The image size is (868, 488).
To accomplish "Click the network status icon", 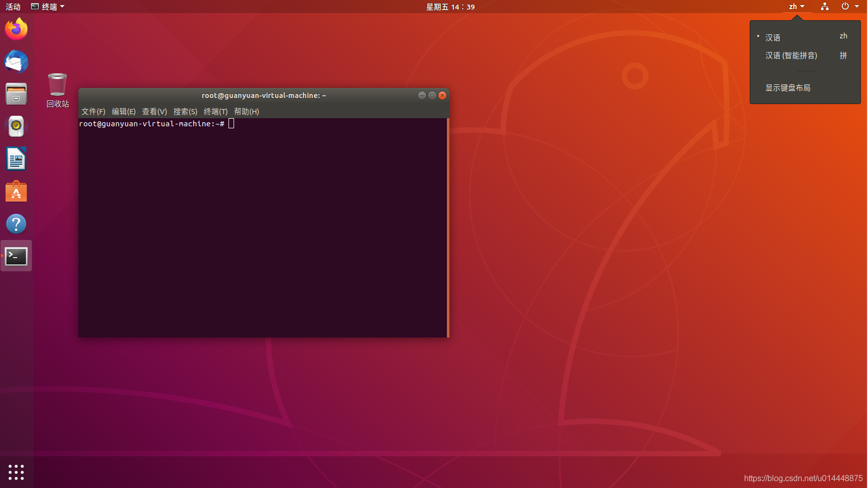I will (x=825, y=7).
